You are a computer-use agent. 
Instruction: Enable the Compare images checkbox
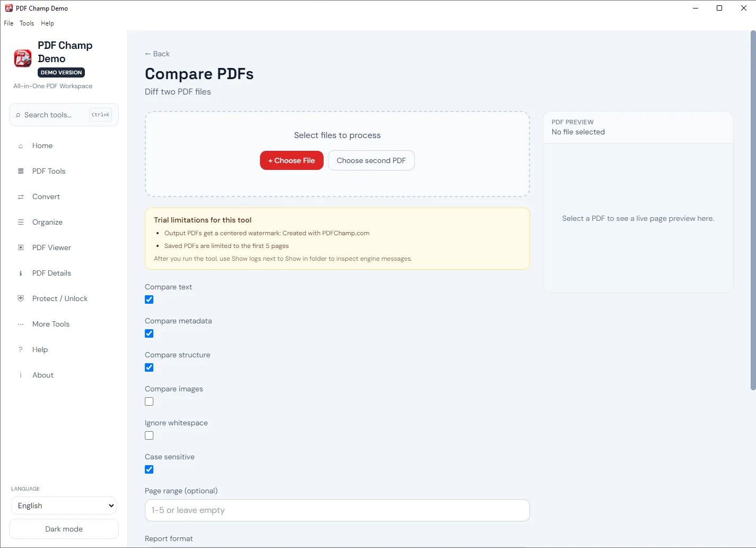149,401
